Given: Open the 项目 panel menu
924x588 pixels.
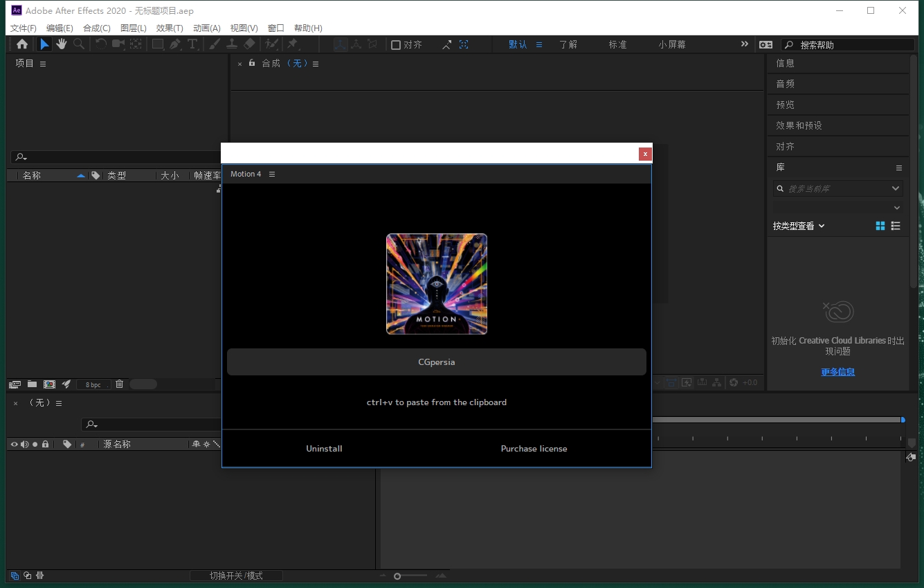Looking at the screenshot, I should click(43, 64).
